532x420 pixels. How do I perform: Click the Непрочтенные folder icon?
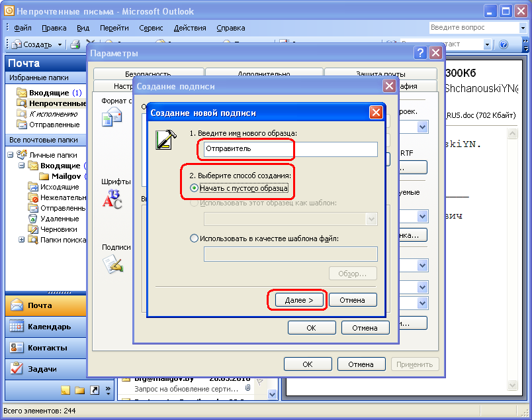coord(22,103)
